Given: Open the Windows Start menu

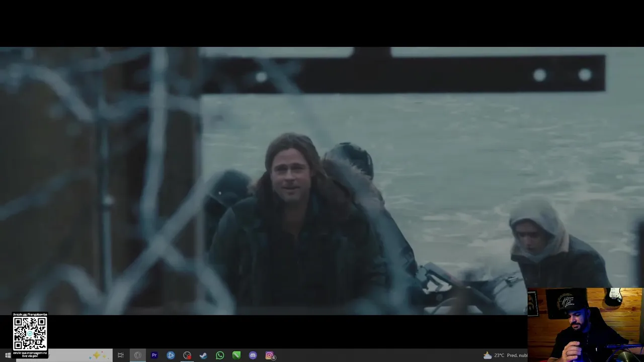Looking at the screenshot, I should 8,355.
